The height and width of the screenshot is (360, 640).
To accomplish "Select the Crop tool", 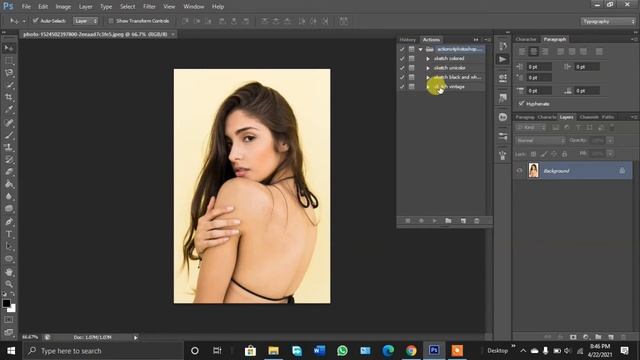I will click(9, 98).
